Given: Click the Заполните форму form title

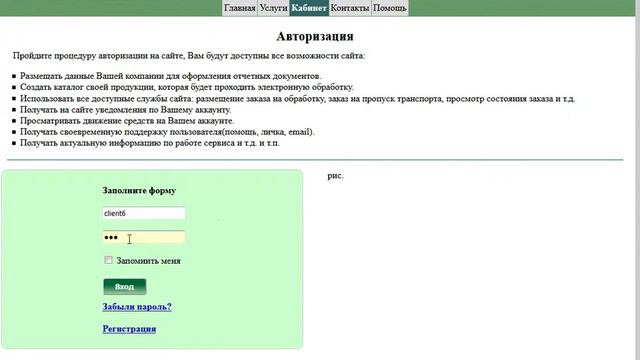Looking at the screenshot, I should [x=139, y=191].
